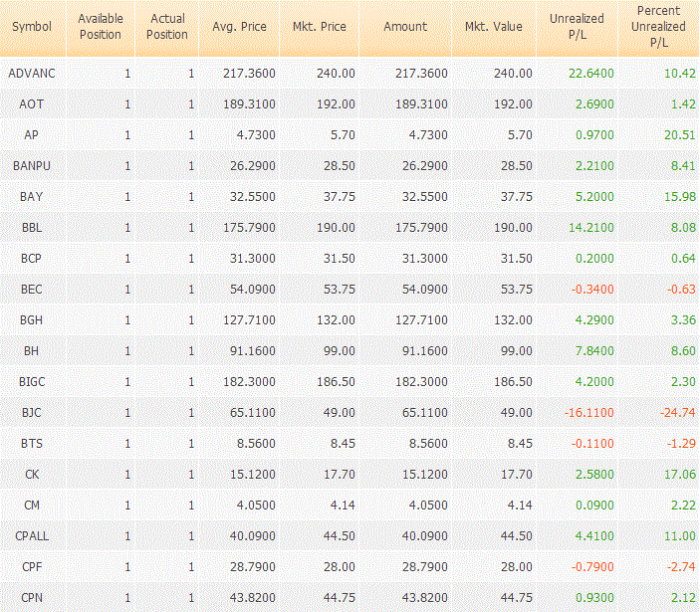Viewport: 700px width, 612px height.
Task: Click BCP amount 31.3000
Action: coord(425,259)
